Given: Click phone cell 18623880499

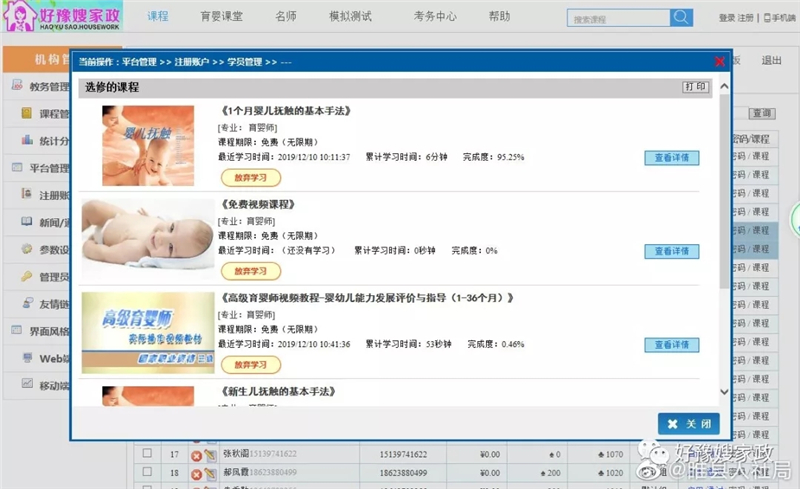Looking at the screenshot, I should coord(403,473).
